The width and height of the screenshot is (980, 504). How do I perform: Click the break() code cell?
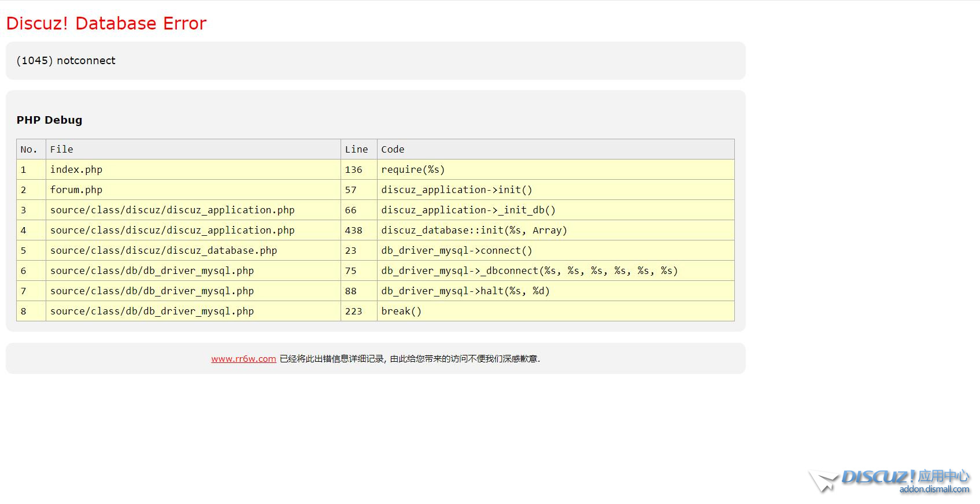(x=556, y=311)
